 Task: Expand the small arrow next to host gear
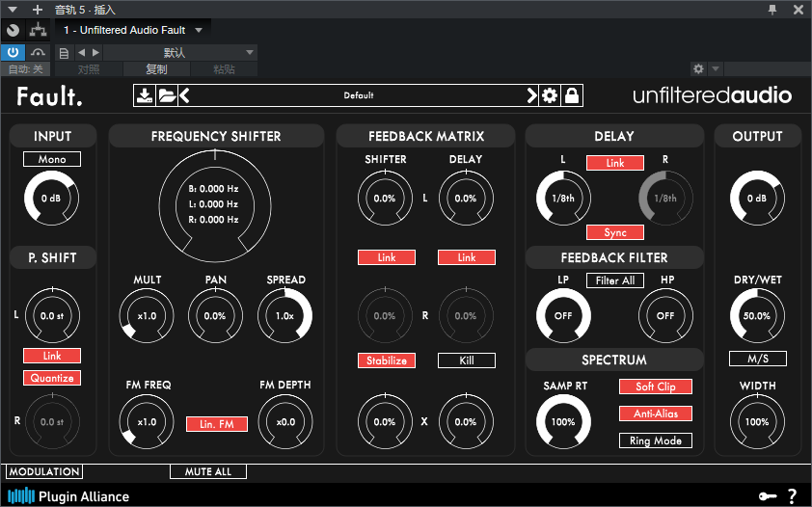[x=716, y=68]
